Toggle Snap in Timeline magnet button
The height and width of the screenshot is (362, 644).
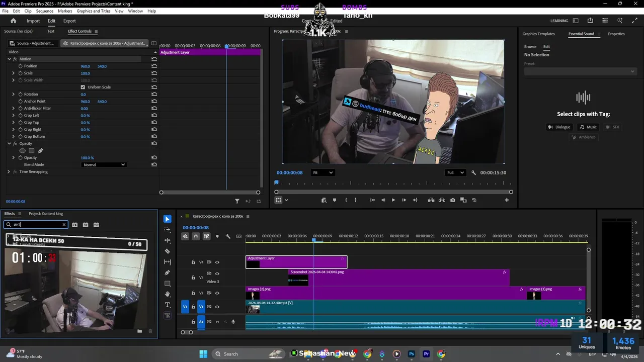point(196,236)
